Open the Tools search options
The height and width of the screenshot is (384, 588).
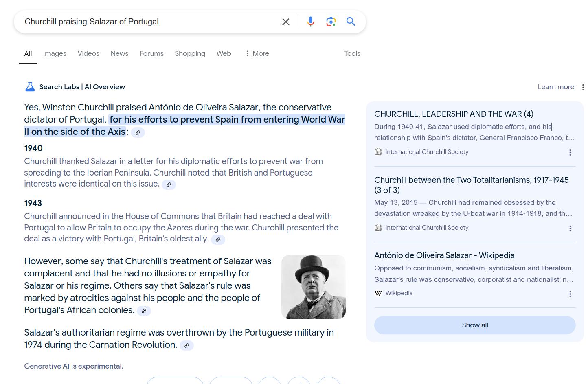coord(352,53)
